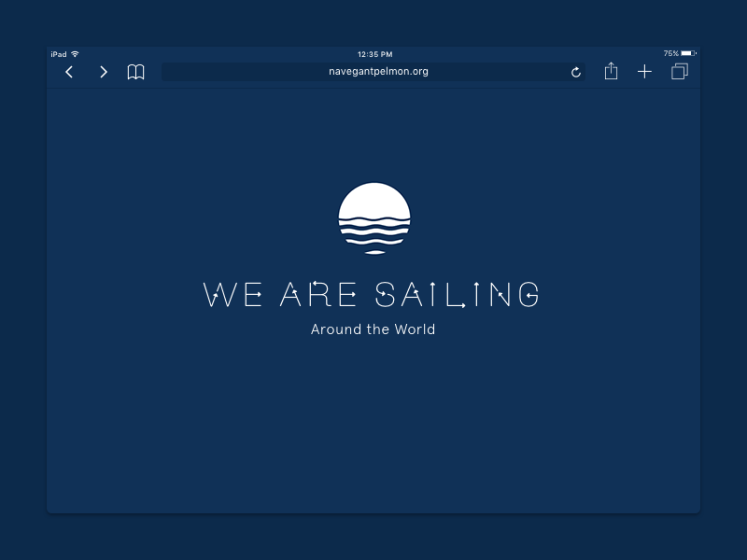This screenshot has width=747, height=560.
Task: Tap the iPad label in the status bar
Action: (x=58, y=53)
